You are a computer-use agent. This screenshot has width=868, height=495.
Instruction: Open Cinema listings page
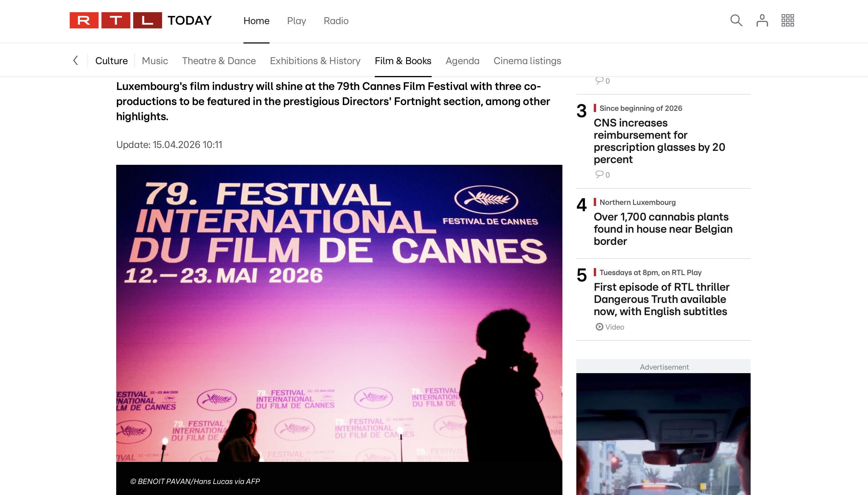pos(527,61)
